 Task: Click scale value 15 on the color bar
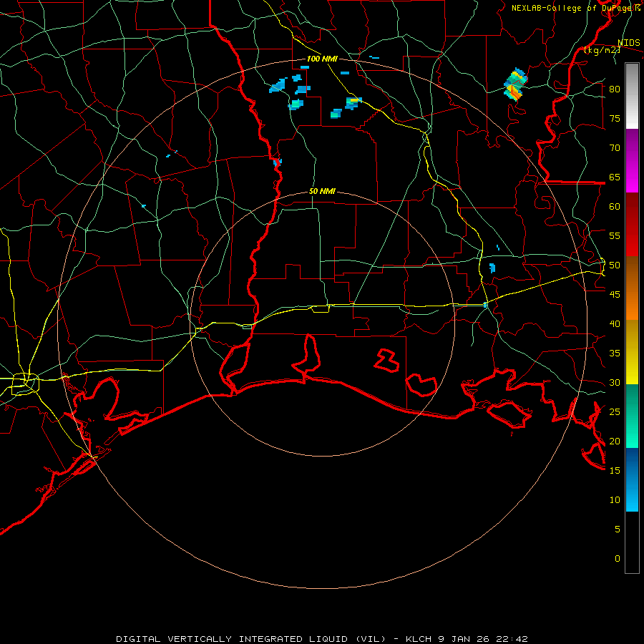(615, 471)
